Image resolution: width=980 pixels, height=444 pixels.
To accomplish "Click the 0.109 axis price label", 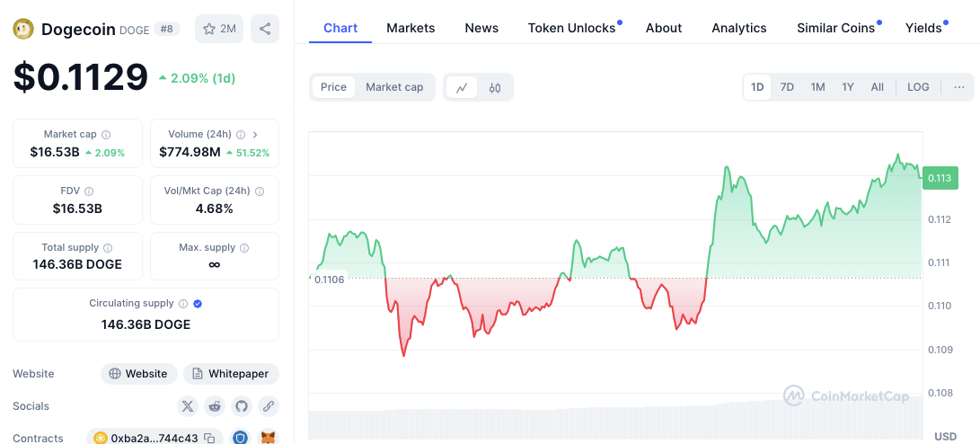I will (939, 350).
